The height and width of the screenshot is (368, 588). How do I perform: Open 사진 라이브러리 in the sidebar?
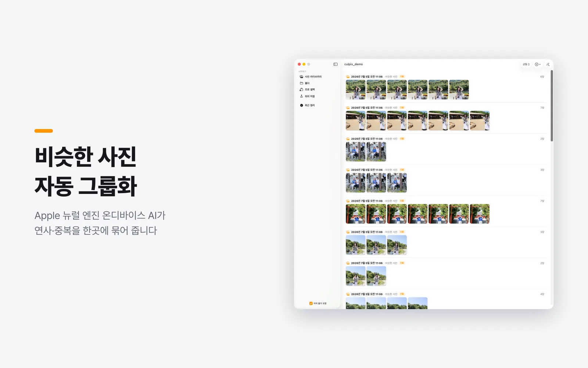(311, 77)
